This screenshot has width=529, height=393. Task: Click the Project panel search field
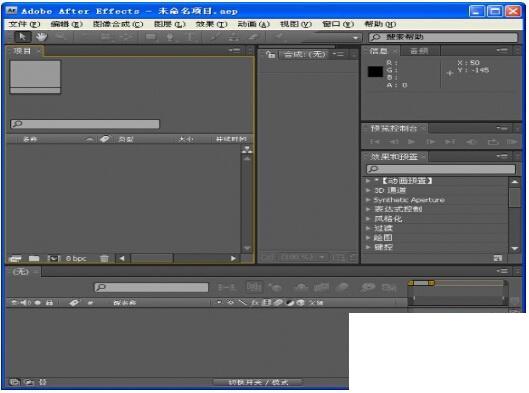pos(85,124)
